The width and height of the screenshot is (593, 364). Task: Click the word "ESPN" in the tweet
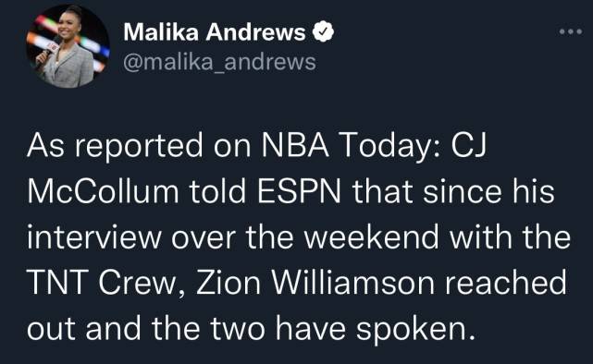(x=299, y=192)
